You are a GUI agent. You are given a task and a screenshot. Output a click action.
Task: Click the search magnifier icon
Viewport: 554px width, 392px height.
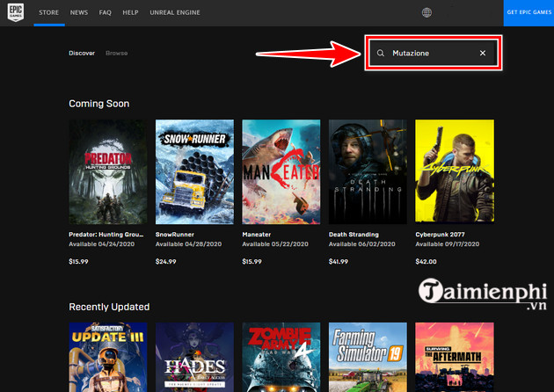381,53
